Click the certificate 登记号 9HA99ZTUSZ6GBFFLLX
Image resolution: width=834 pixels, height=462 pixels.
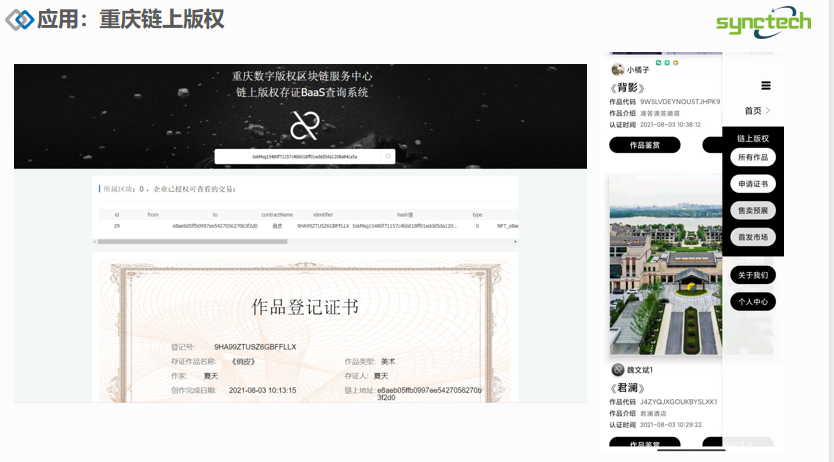(255, 347)
